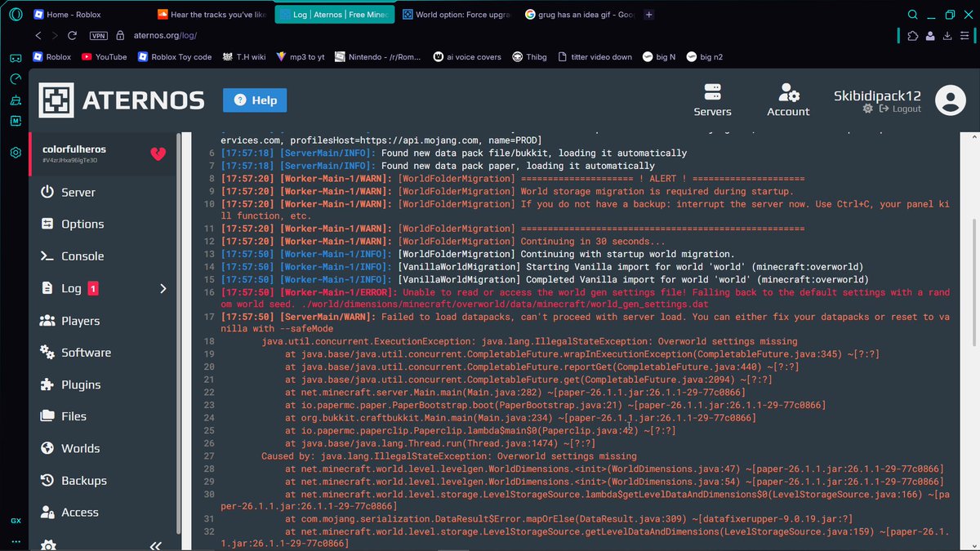The image size is (980, 551).
Task: Click 'Caused by: java.lang.IllegalStateException' log line
Action: point(448,455)
